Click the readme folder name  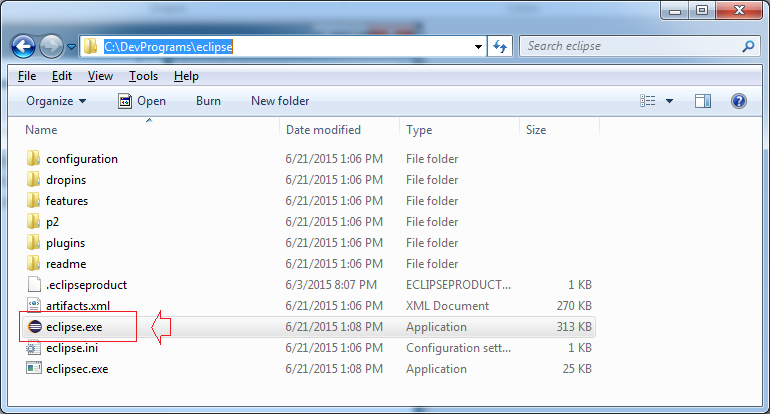[66, 264]
